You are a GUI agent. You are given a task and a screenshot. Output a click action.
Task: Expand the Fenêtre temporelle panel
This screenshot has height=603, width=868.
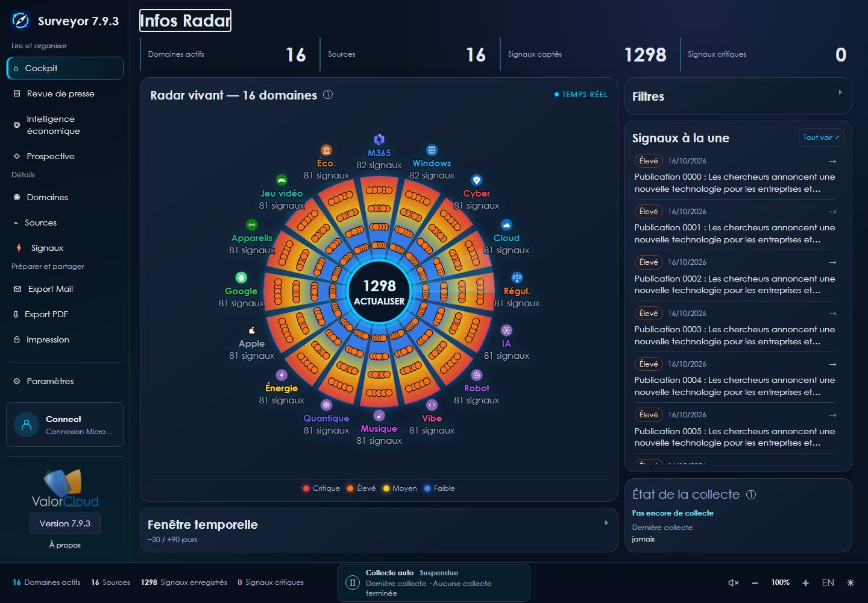379,530
